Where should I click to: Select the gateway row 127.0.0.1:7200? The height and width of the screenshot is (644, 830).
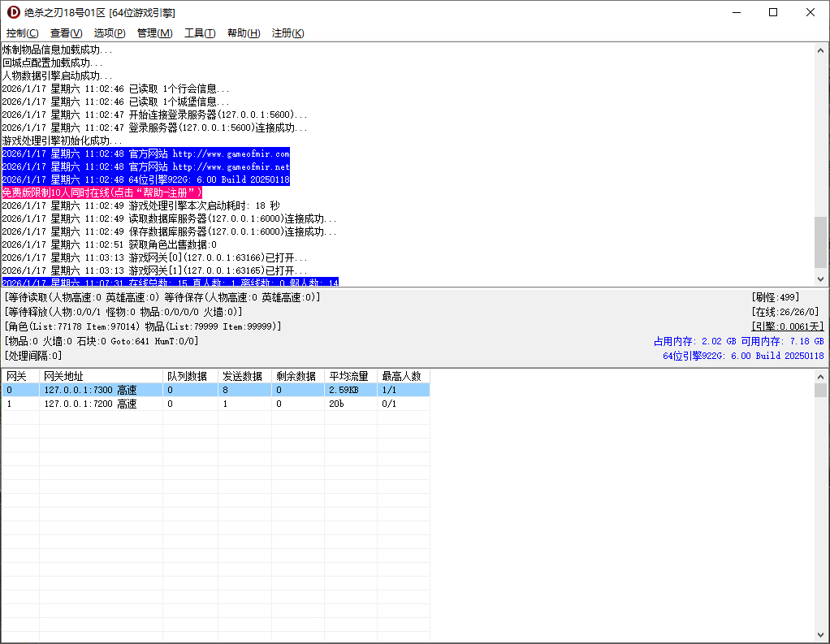coord(89,404)
